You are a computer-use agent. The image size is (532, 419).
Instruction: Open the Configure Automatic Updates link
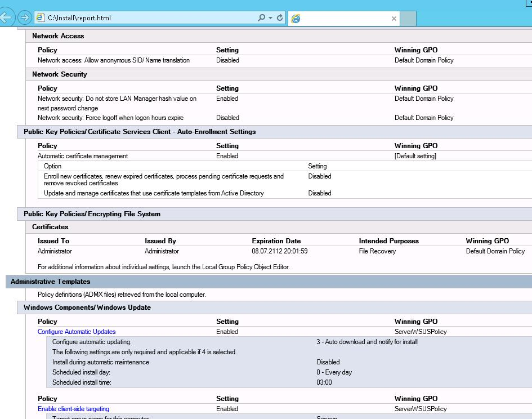click(x=77, y=332)
